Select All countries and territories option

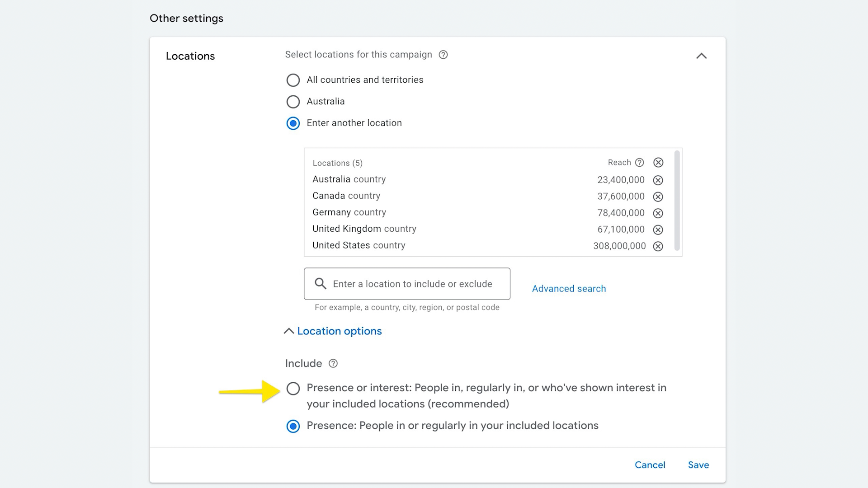tap(293, 80)
